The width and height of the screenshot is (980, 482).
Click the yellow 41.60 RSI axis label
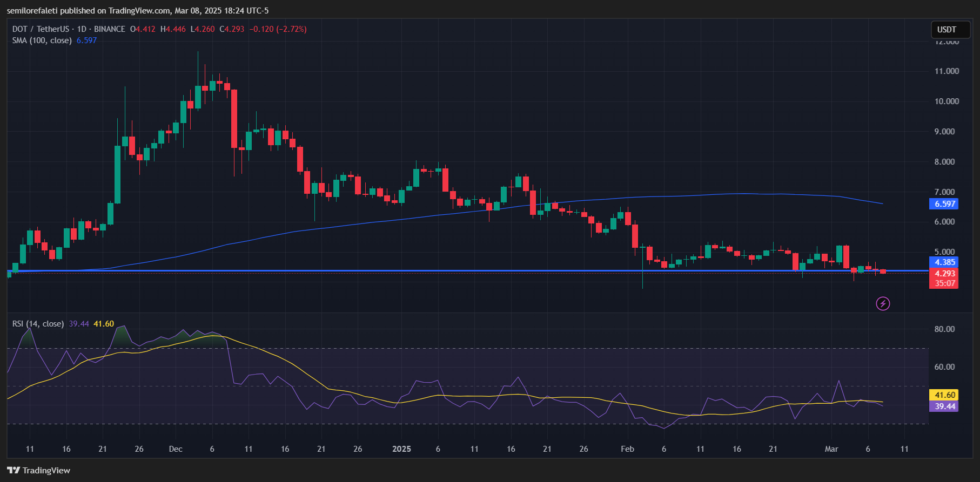(x=944, y=395)
